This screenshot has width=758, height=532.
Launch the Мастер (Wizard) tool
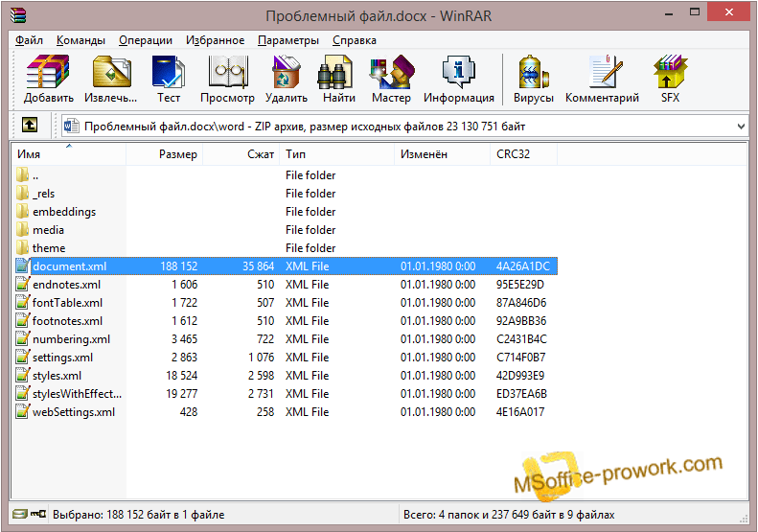[392, 72]
